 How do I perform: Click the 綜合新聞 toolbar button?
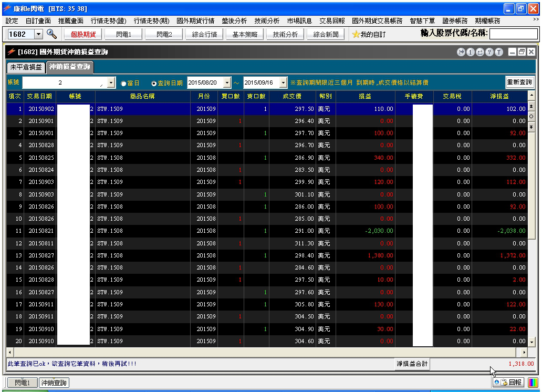tap(326, 34)
